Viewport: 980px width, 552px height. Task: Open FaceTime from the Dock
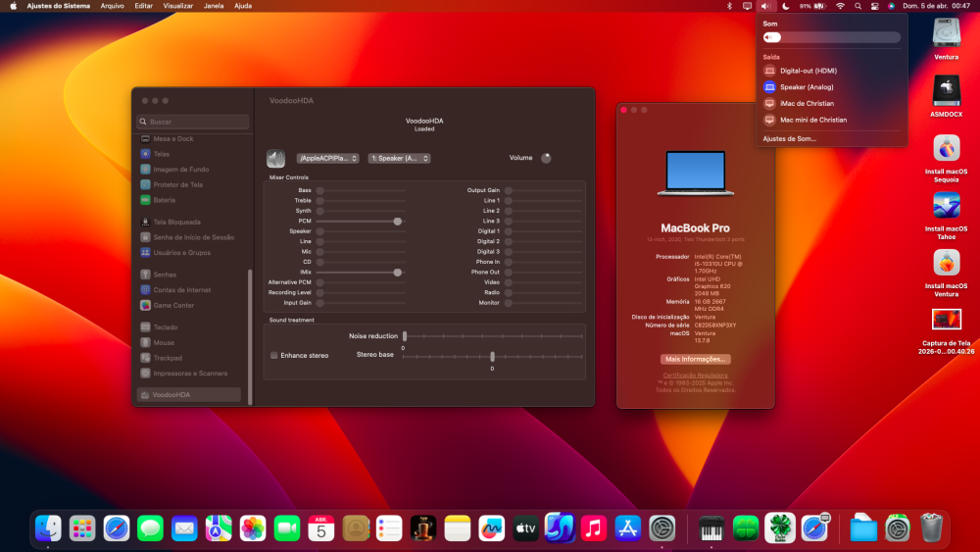(x=287, y=528)
